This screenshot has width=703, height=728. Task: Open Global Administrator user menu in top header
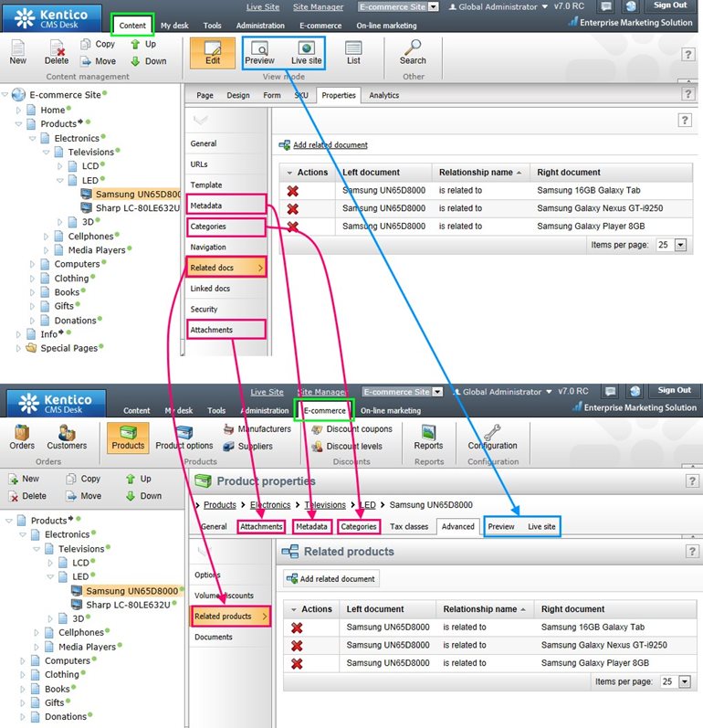click(498, 7)
